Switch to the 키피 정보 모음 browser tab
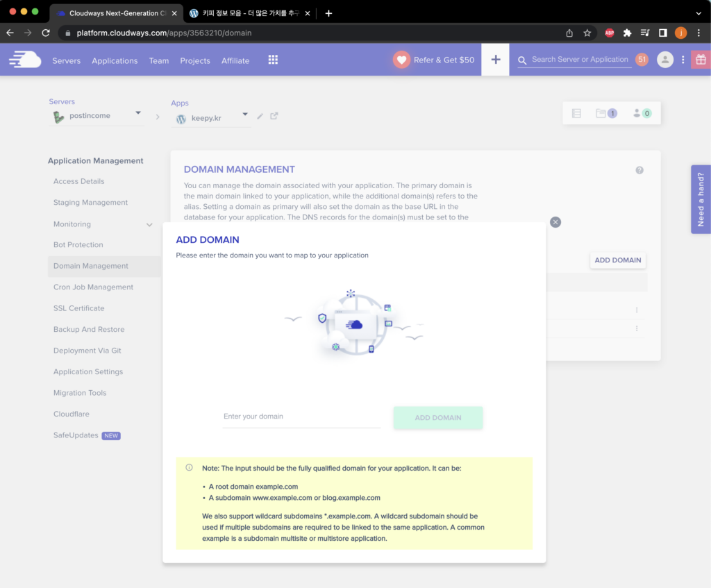 (x=249, y=13)
